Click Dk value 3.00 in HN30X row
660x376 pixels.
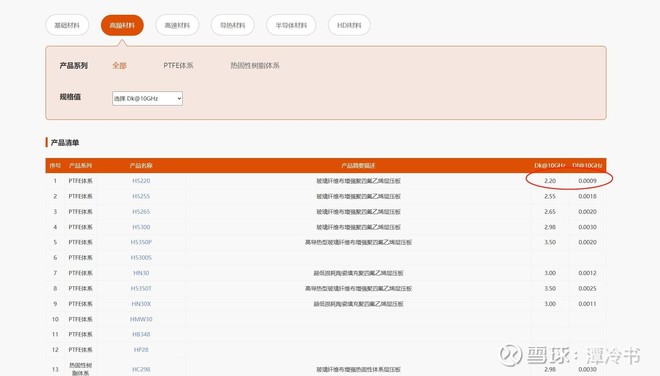point(550,304)
